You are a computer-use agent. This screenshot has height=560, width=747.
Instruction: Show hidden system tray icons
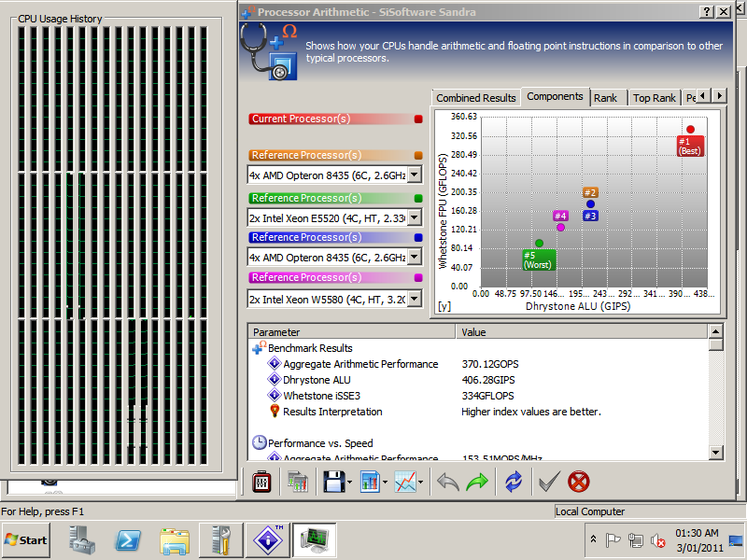593,539
